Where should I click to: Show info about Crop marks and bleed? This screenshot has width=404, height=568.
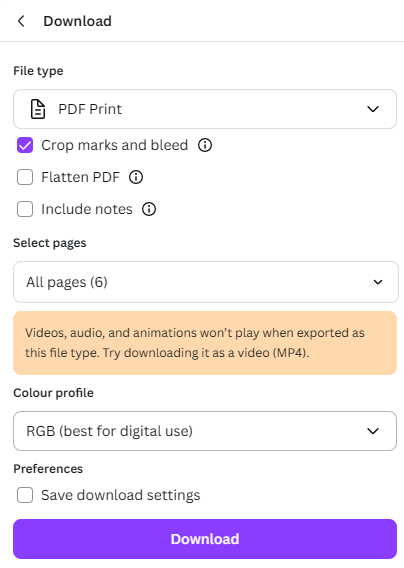[205, 145]
